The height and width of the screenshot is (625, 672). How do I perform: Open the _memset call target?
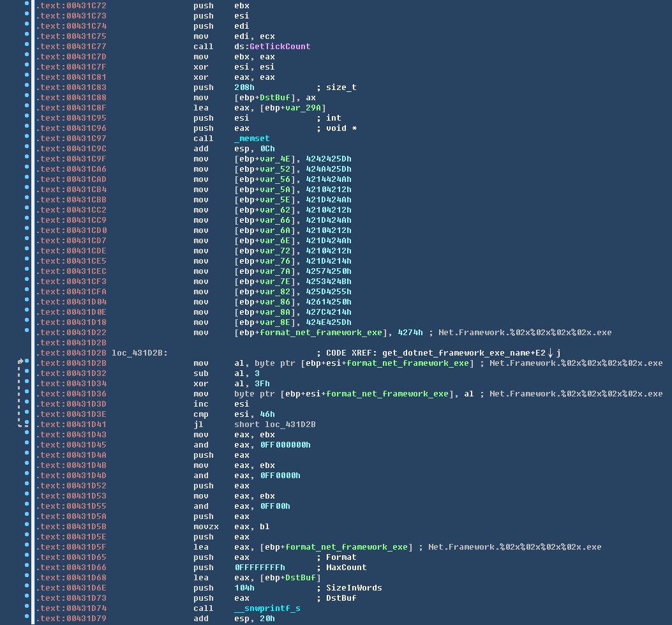[x=252, y=139]
